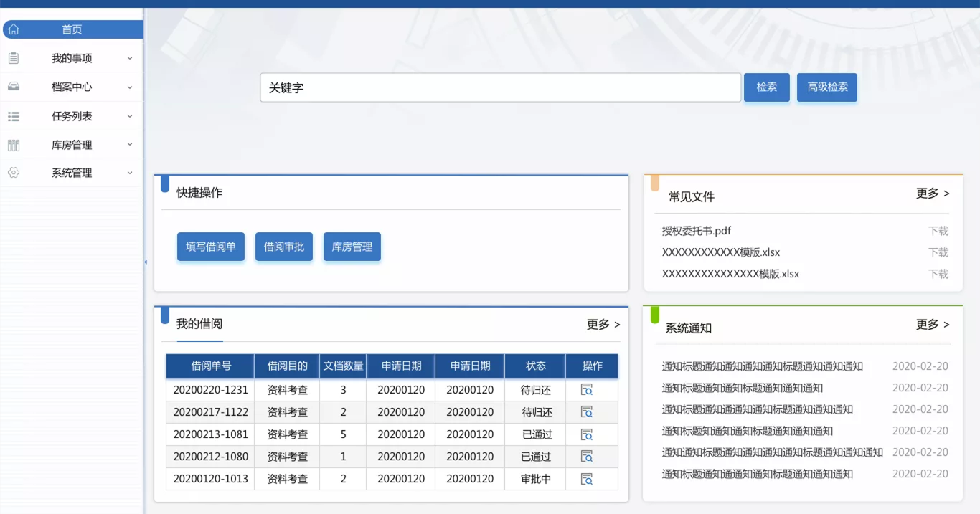Click the 高级检索 button
This screenshot has height=514, width=980.
point(827,87)
